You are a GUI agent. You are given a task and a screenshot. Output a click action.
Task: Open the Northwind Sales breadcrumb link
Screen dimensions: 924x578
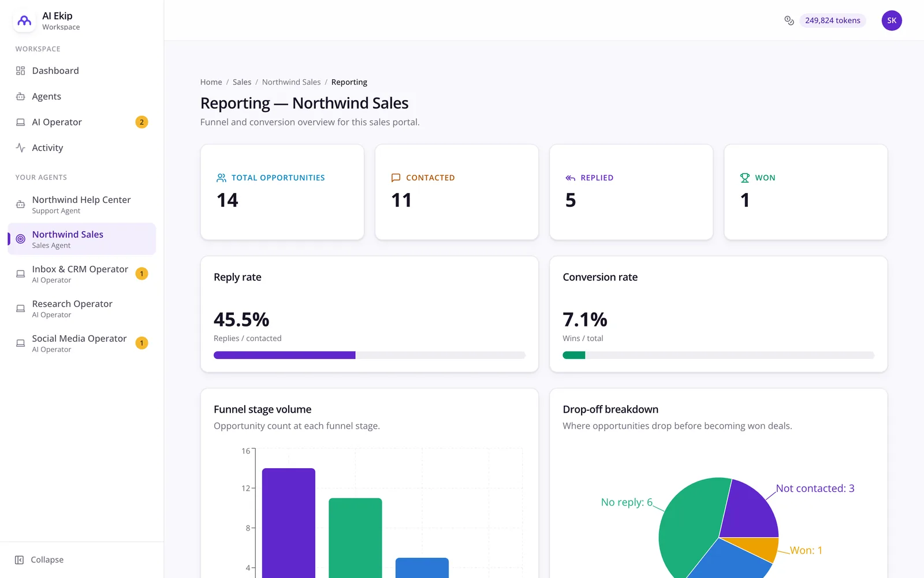[291, 82]
